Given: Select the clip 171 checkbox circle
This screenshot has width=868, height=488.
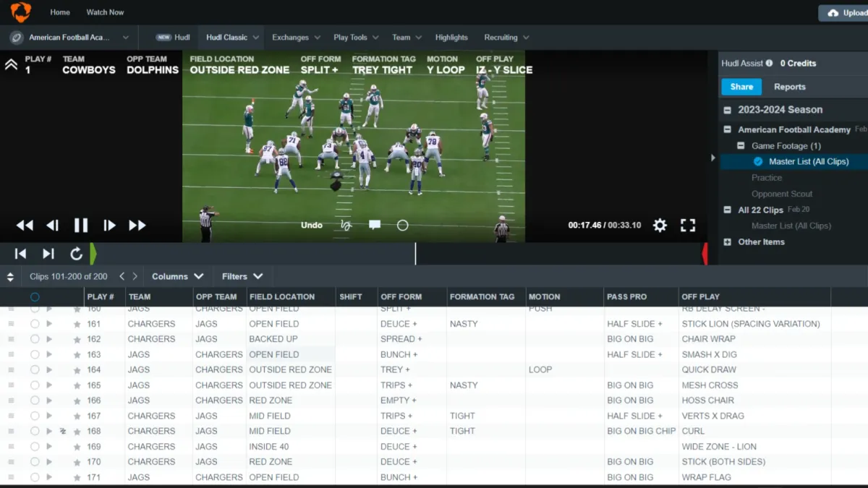Looking at the screenshot, I should click(35, 477).
